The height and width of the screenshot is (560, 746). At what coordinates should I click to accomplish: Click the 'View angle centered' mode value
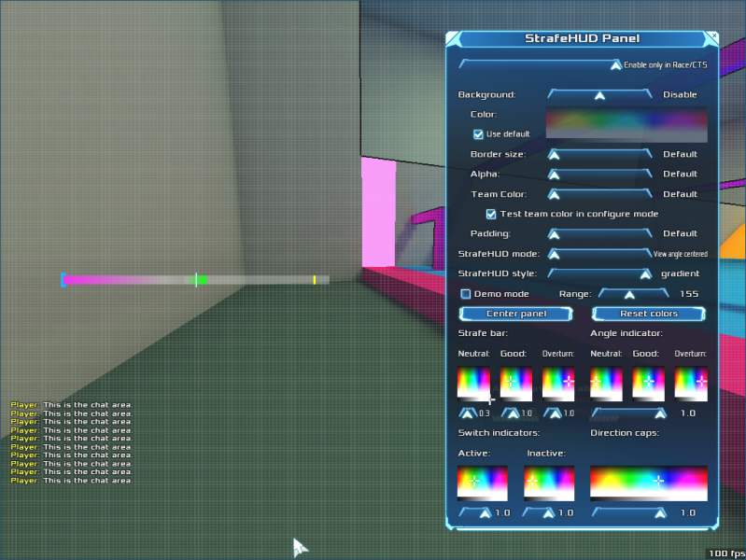pyautogui.click(x=681, y=254)
